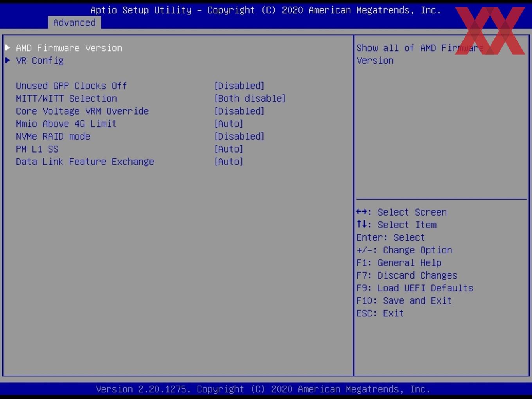Viewport: 532px width, 399px height.
Task: Click the ESC: Exit hint
Action: point(380,313)
